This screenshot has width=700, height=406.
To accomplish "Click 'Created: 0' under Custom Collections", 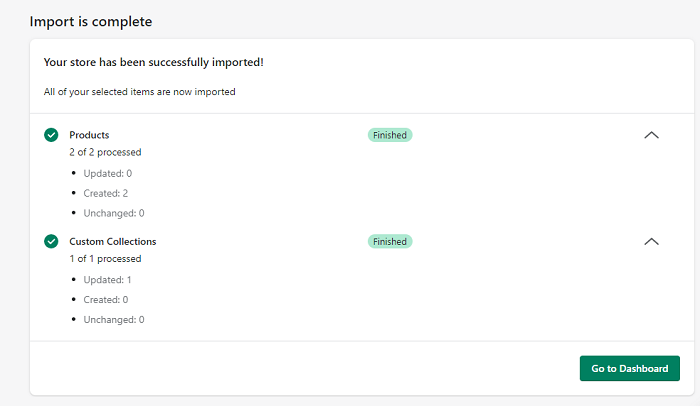I will click(105, 300).
